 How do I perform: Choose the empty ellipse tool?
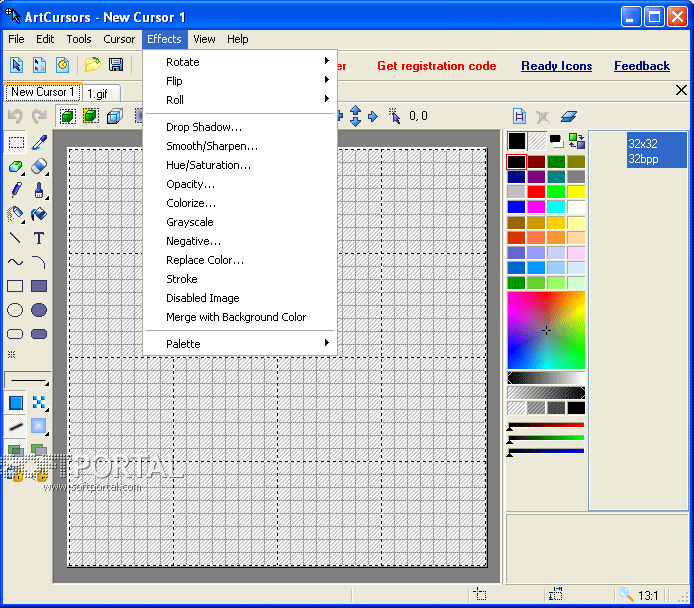click(15, 310)
